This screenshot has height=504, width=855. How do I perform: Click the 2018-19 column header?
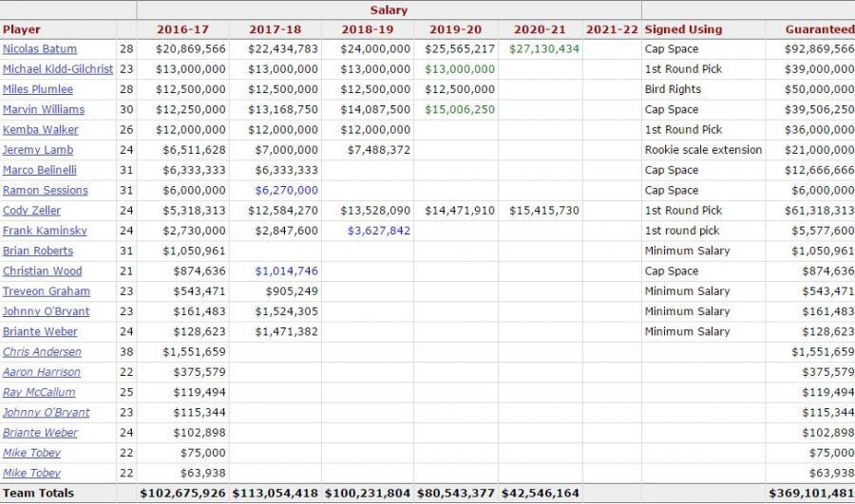tap(368, 29)
